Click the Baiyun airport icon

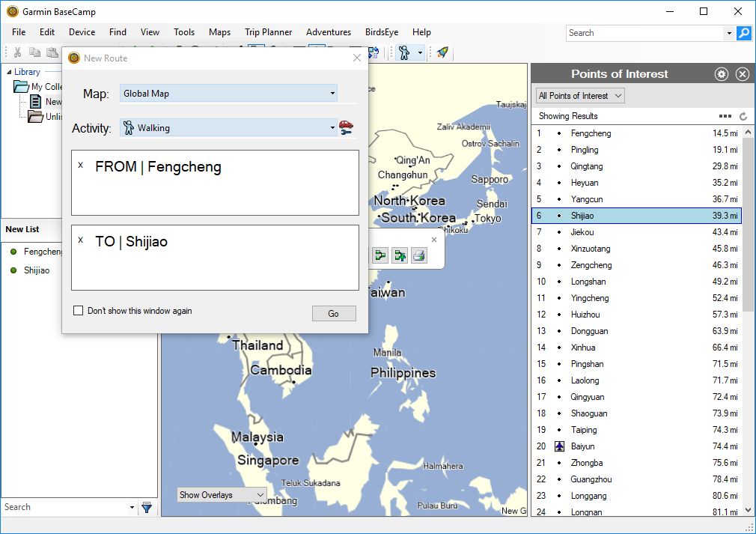[559, 446]
